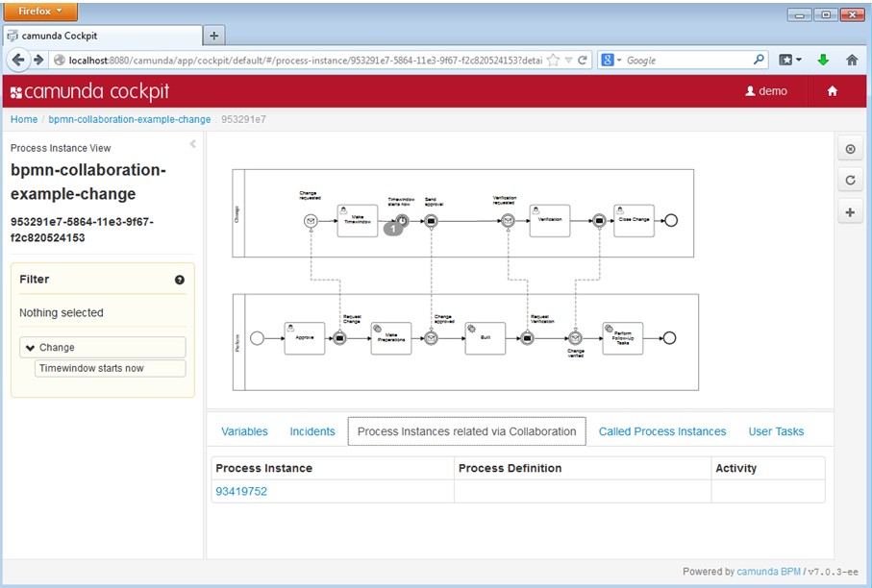This screenshot has width=872, height=588.
Task: Select the Perform Follow-Up Tasks service task
Action: click(x=623, y=338)
